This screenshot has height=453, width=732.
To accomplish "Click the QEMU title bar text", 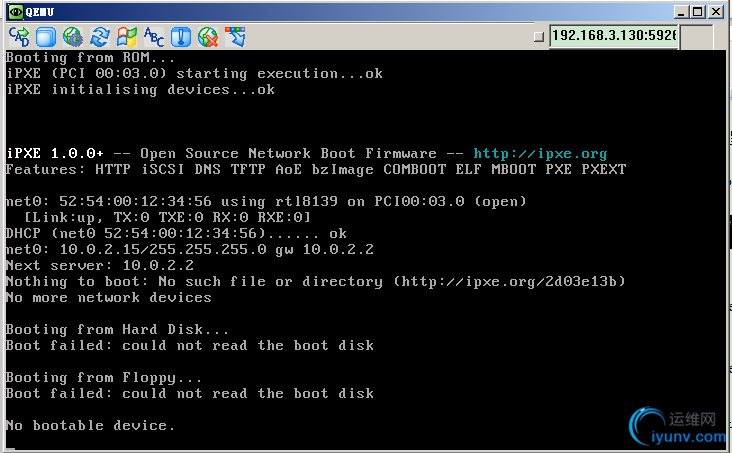I will [40, 11].
